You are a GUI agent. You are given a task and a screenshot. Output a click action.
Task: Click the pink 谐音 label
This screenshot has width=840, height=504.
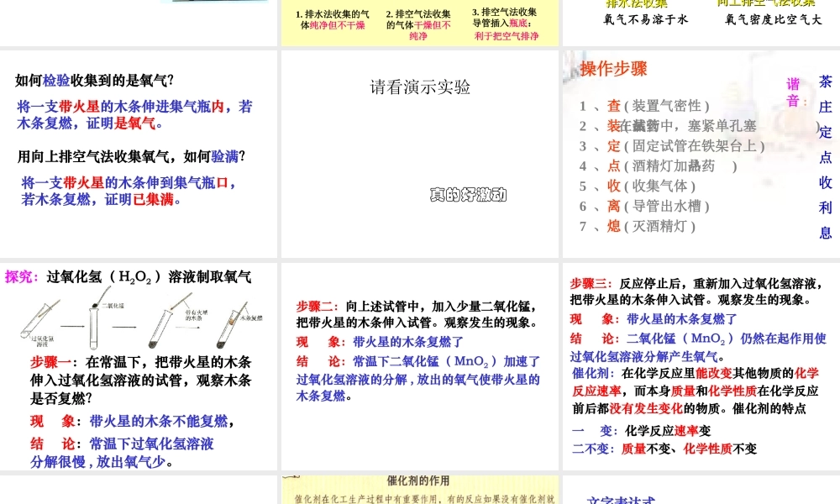pyautogui.click(x=795, y=92)
